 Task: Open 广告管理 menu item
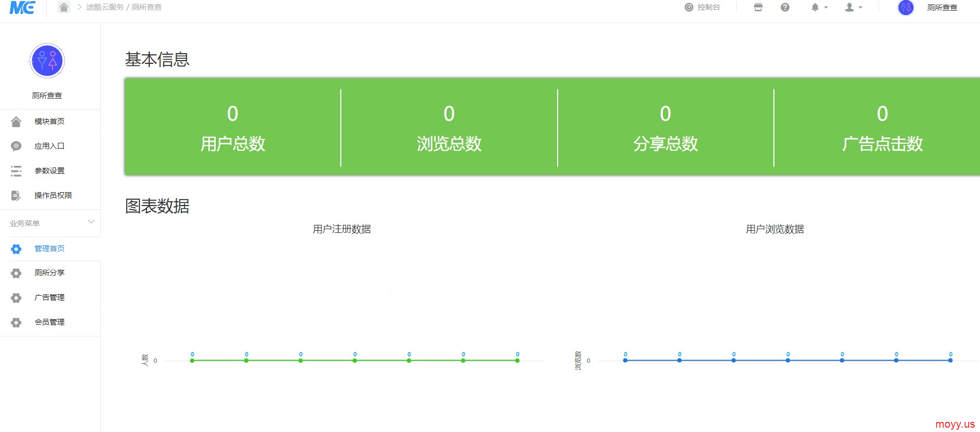[x=50, y=297]
